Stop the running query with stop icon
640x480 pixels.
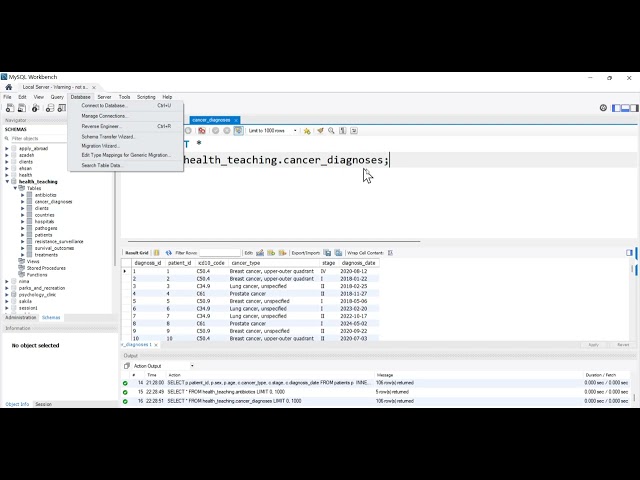[188, 131]
